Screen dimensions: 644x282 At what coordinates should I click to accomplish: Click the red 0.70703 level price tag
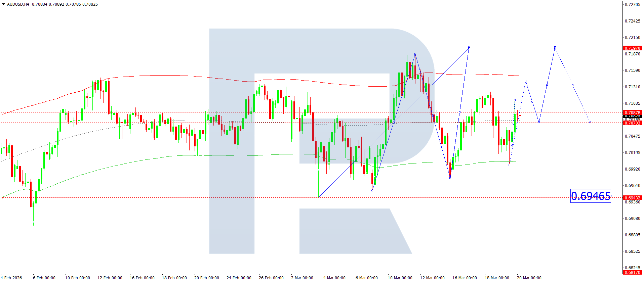632,123
